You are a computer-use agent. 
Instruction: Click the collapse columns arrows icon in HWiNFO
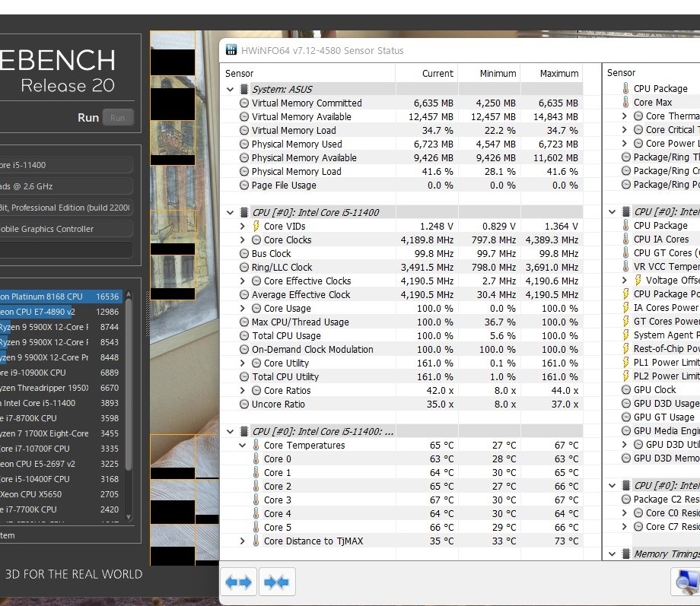tap(277, 582)
